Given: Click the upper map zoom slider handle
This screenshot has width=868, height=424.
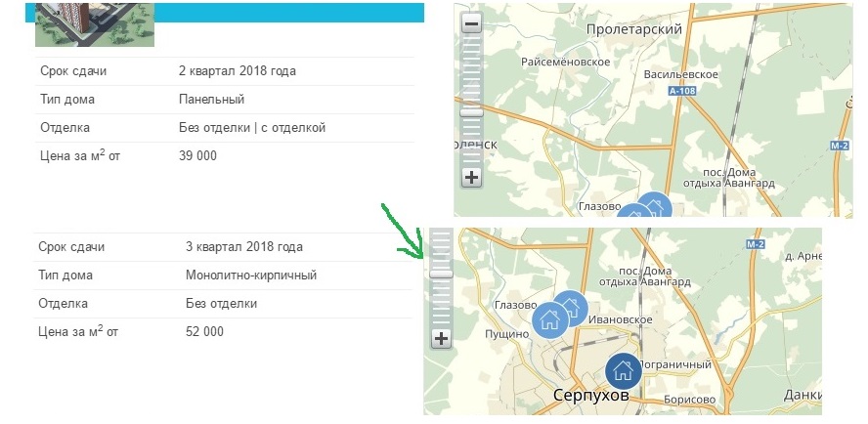Looking at the screenshot, I should click(x=472, y=113).
